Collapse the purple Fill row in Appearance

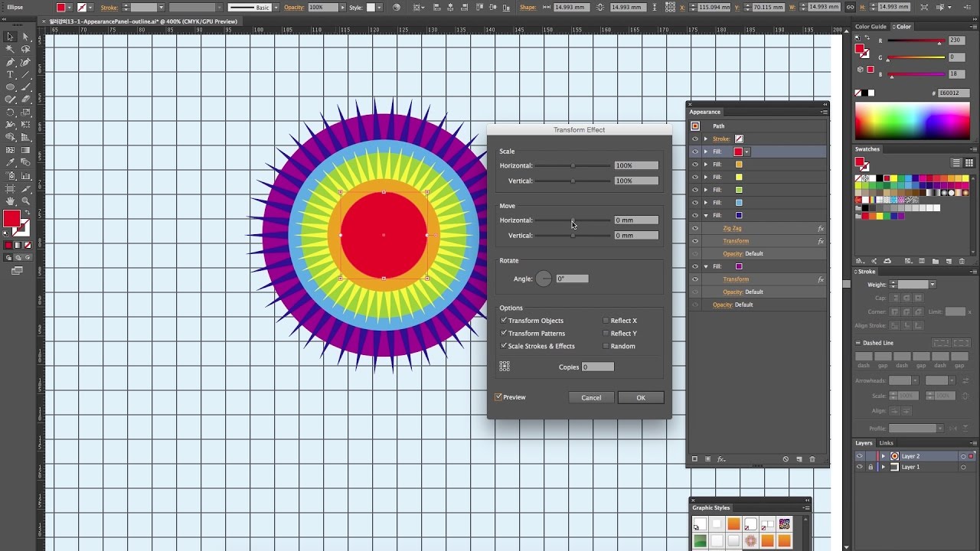[x=706, y=266]
